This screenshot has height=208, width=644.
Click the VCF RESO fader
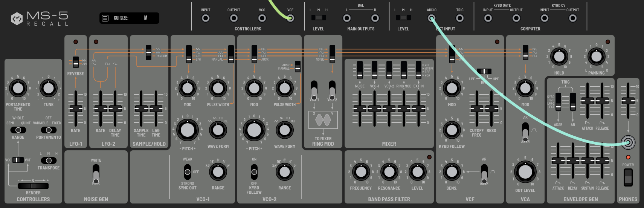(491, 109)
